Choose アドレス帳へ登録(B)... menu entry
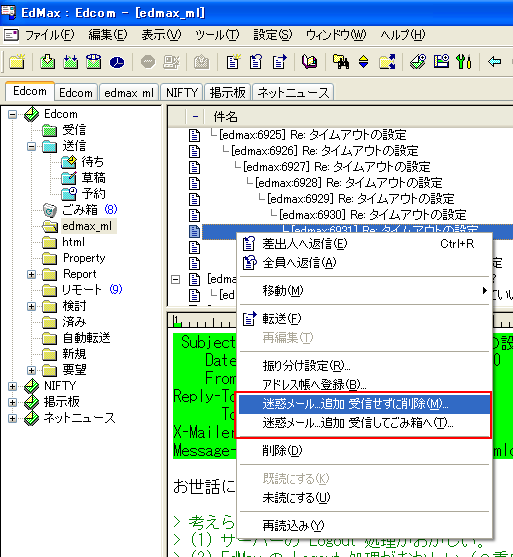The width and height of the screenshot is (513, 557). 364,384
